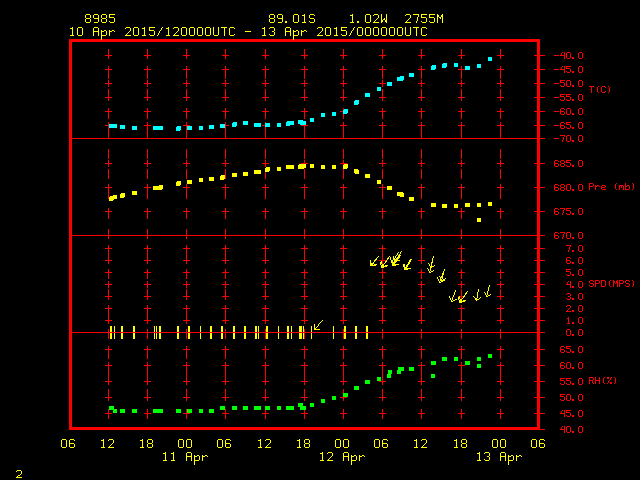Click the 00 hour label above 13 Apr
The height and width of the screenshot is (480, 640).
tap(499, 444)
